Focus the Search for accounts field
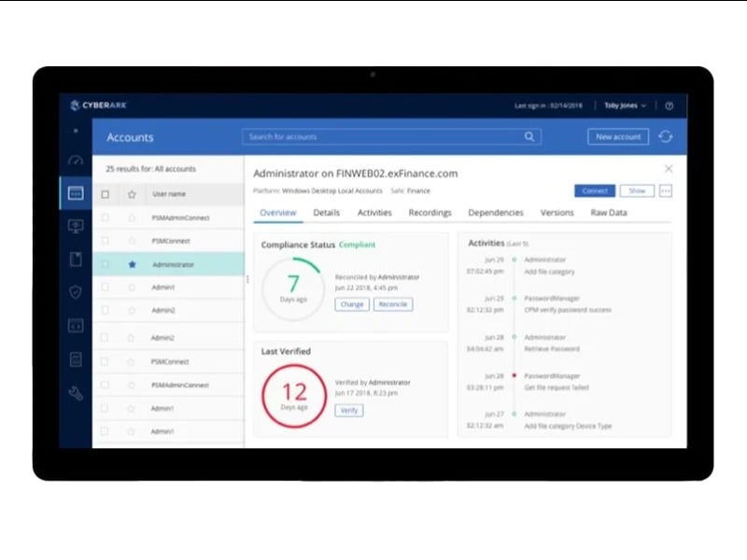 tap(391, 136)
